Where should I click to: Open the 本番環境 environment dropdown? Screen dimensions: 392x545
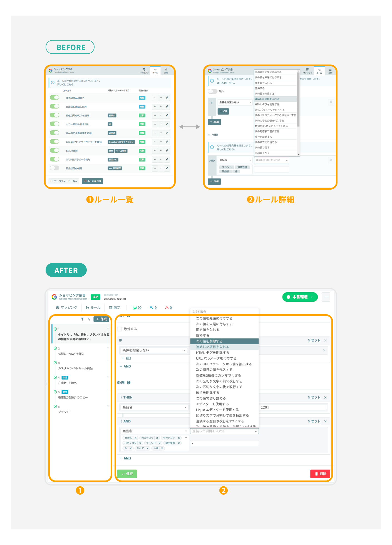(x=300, y=297)
